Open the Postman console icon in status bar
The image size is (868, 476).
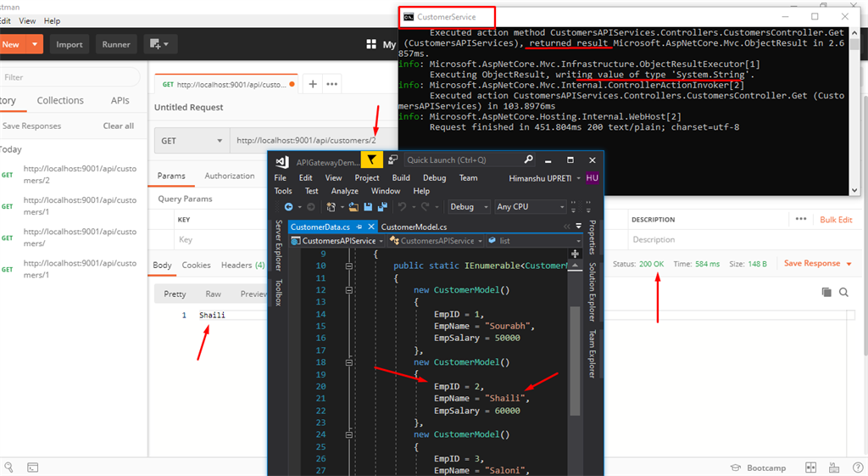click(33, 468)
